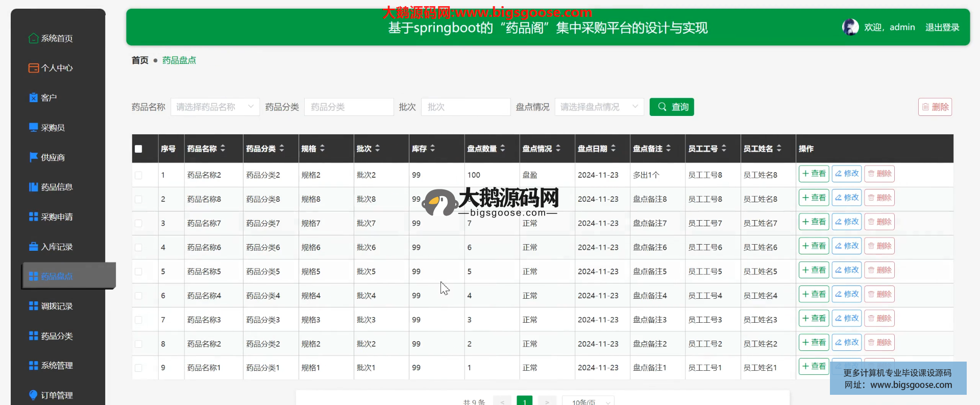
Task: Toggle the select-all checkbox in table header
Action: click(x=138, y=149)
